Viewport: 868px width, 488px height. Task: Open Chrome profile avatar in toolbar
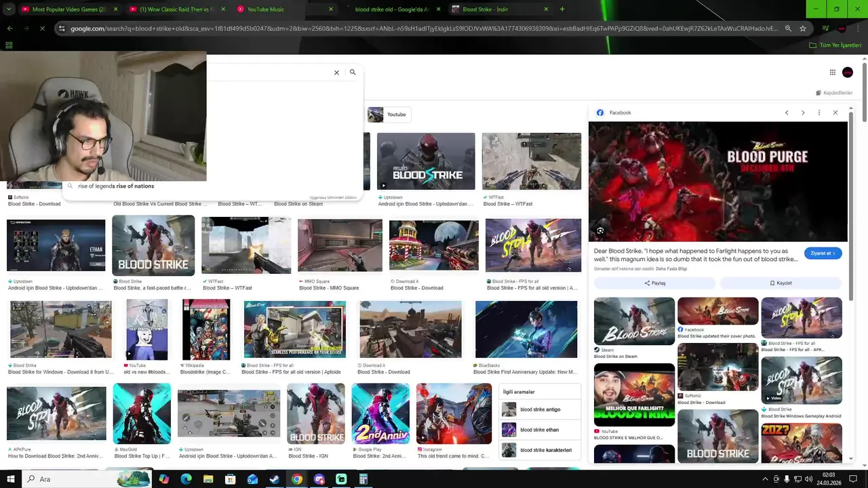click(x=842, y=28)
